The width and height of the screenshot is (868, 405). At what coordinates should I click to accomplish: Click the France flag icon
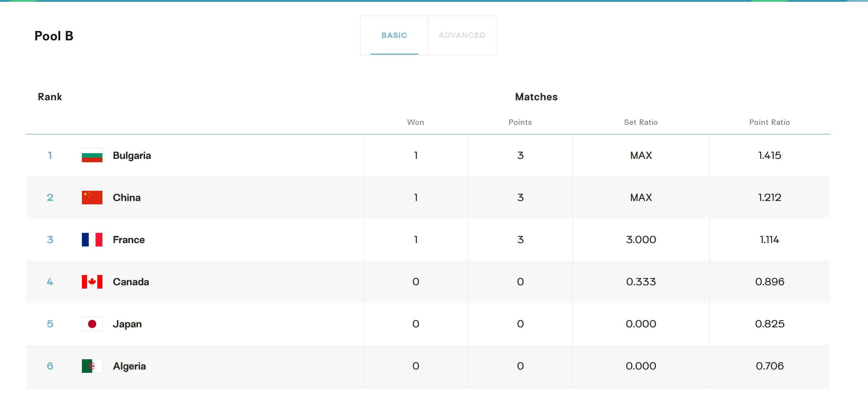pos(92,240)
